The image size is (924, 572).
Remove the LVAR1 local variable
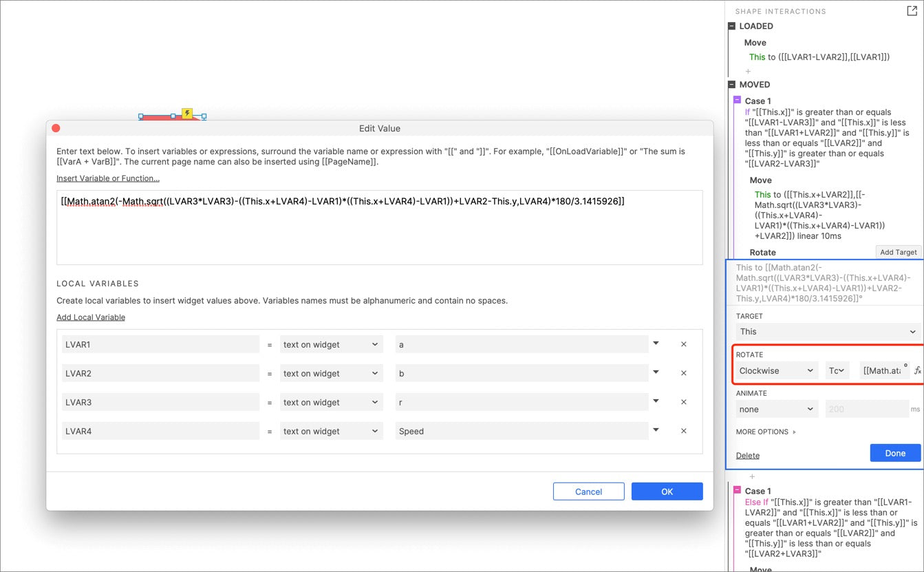(x=683, y=344)
